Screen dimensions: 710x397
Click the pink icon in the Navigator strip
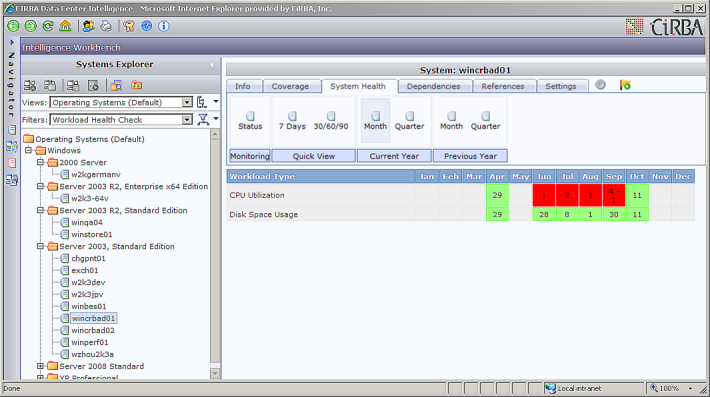point(12,163)
